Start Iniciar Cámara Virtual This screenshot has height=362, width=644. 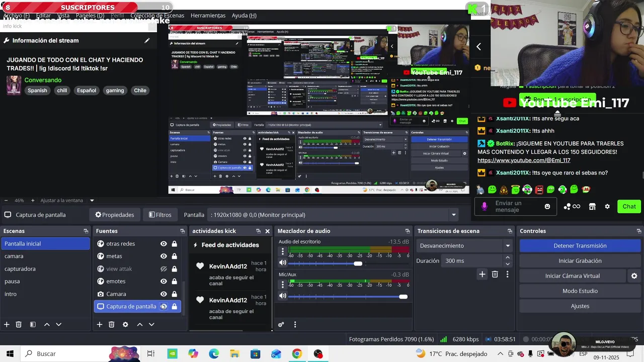[573, 276]
